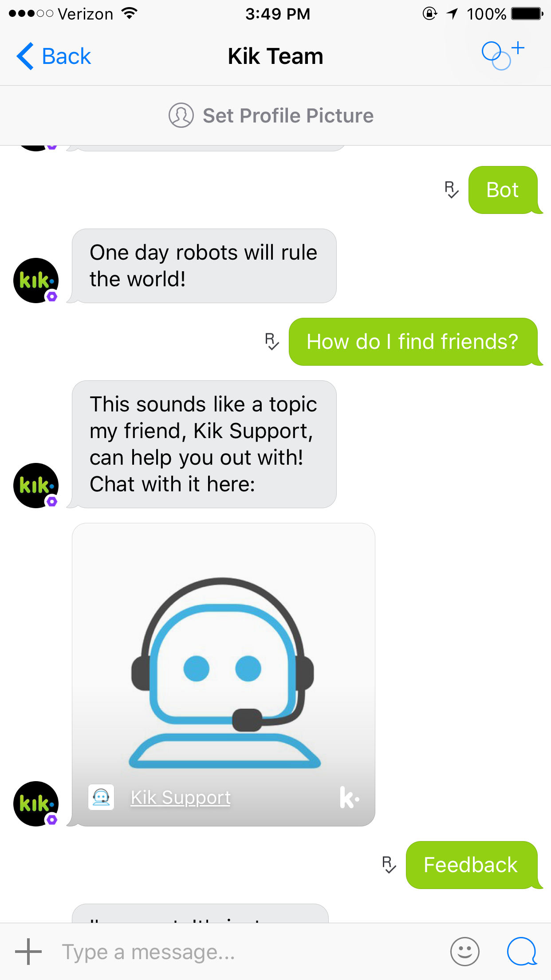Viewport: 551px width, 980px height.
Task: Tap read receipt icon beside Bot message
Action: (452, 190)
